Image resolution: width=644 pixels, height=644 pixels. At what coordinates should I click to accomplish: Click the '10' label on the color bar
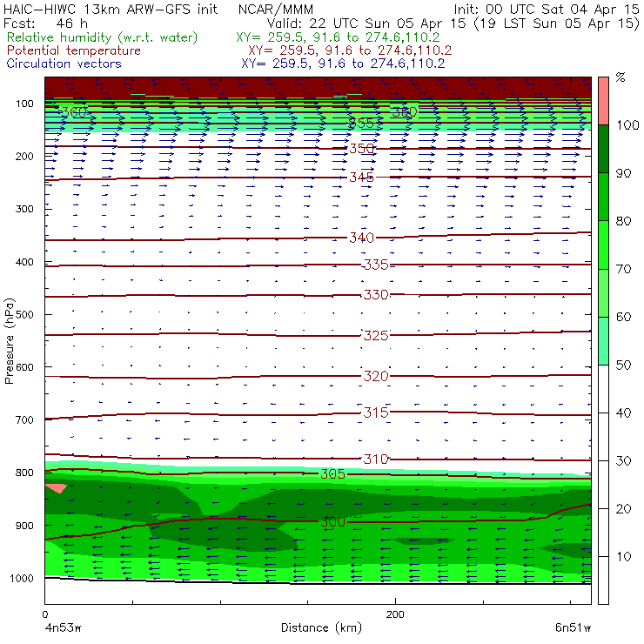(x=623, y=557)
